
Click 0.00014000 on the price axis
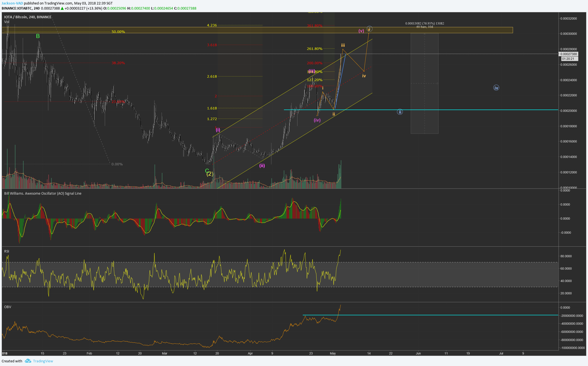tap(568, 157)
